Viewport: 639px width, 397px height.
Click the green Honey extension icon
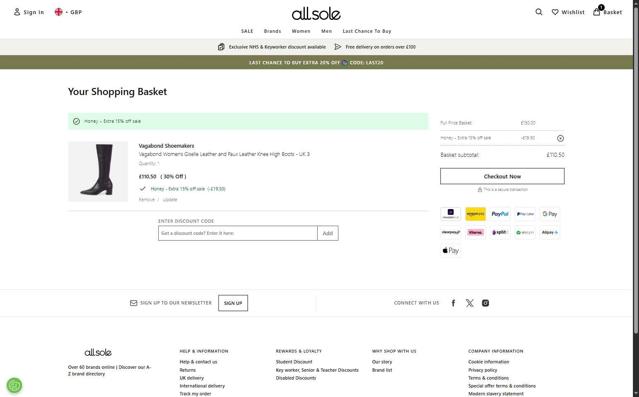(15, 385)
